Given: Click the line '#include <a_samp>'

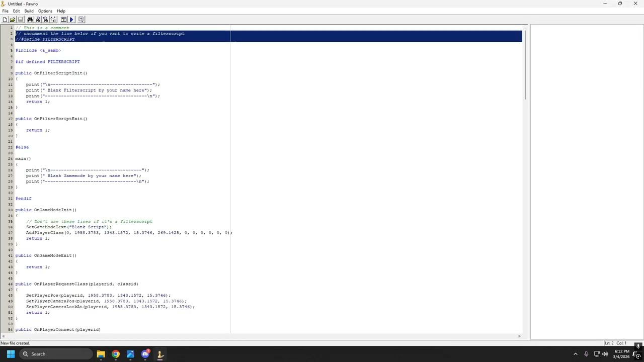Looking at the screenshot, I should [38, 50].
